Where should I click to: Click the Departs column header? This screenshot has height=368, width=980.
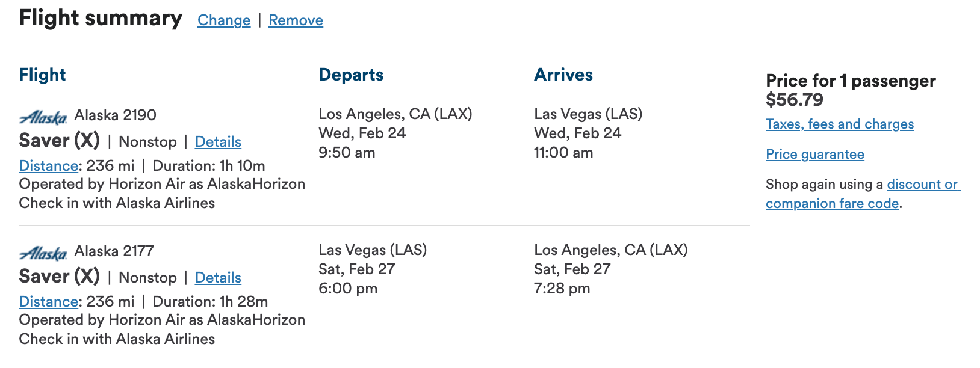pos(352,75)
